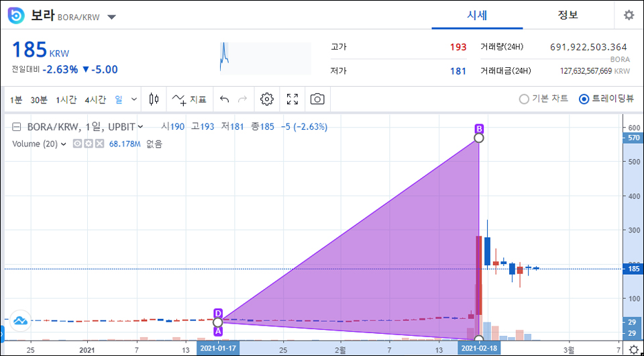Viewport: 644px width, 356px height.
Task: Click the cloud chart icon at lower left
Action: (20, 320)
